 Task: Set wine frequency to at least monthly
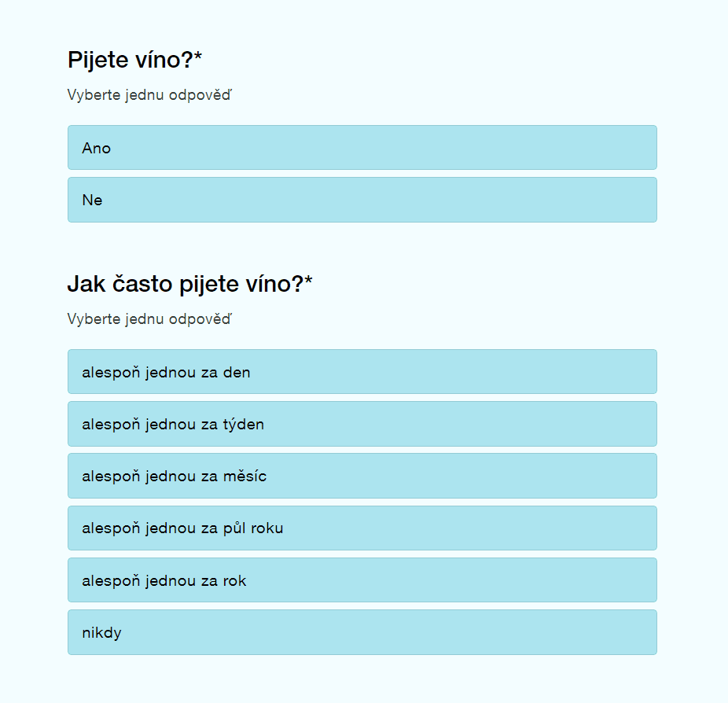tap(362, 476)
